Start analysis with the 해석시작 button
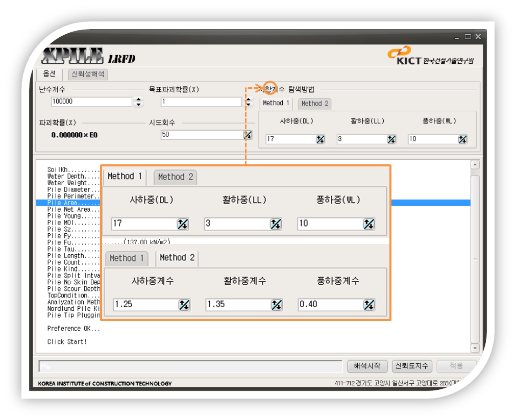The image size is (516, 420). [x=367, y=366]
